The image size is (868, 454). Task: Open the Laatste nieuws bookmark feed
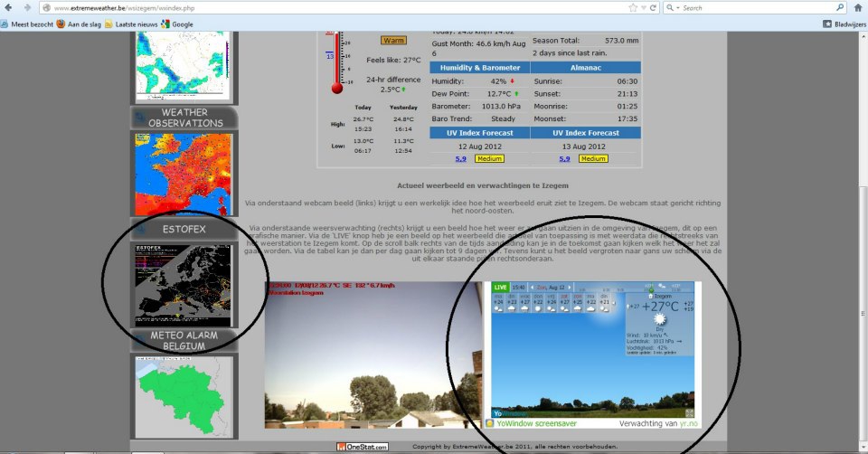[x=131, y=24]
